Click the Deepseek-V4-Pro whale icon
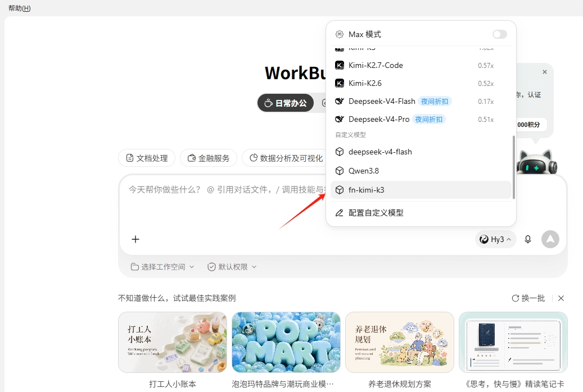This screenshot has width=583, height=392. [x=340, y=119]
